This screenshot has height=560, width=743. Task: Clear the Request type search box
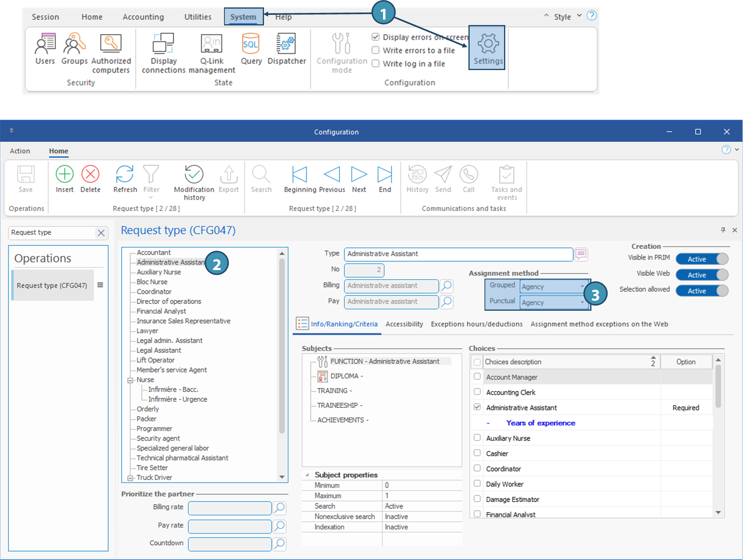click(101, 233)
